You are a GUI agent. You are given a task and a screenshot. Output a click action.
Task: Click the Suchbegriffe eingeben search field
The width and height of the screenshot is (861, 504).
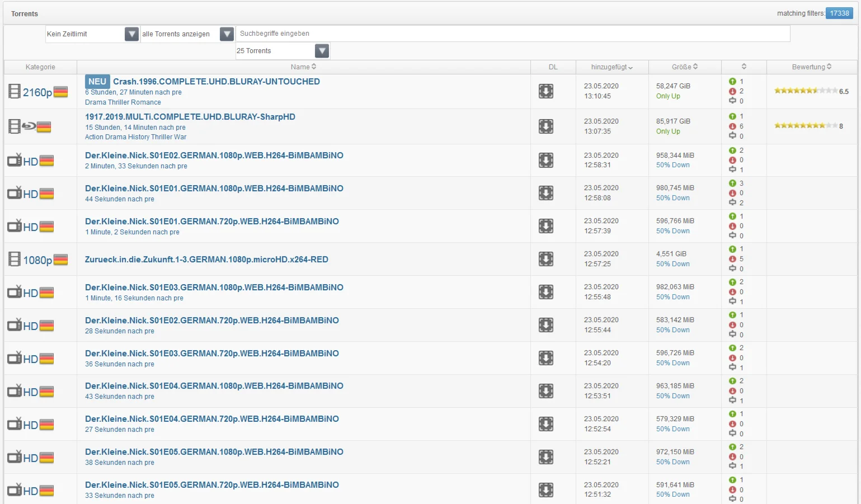point(512,34)
